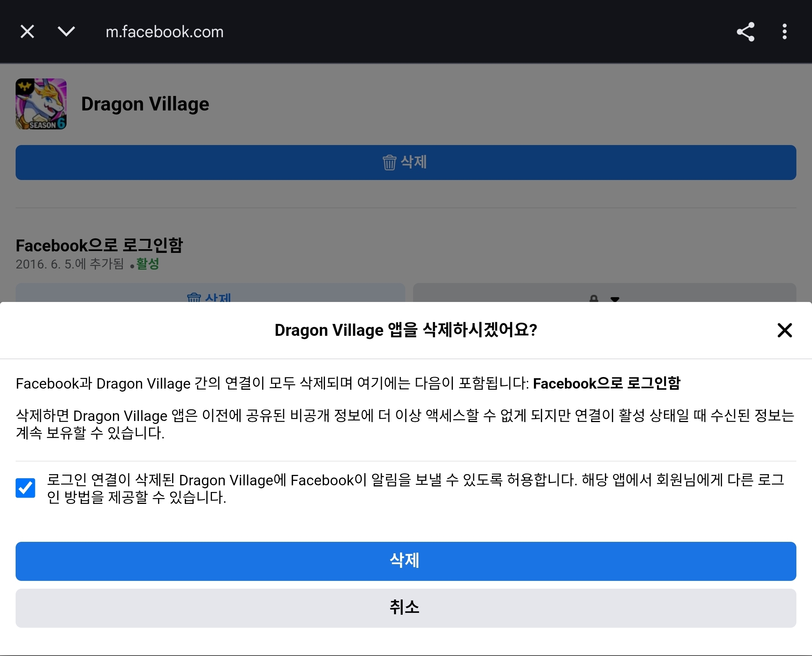This screenshot has width=812, height=656.
Task: Tap the Dragon Village app thumbnail
Action: click(41, 104)
